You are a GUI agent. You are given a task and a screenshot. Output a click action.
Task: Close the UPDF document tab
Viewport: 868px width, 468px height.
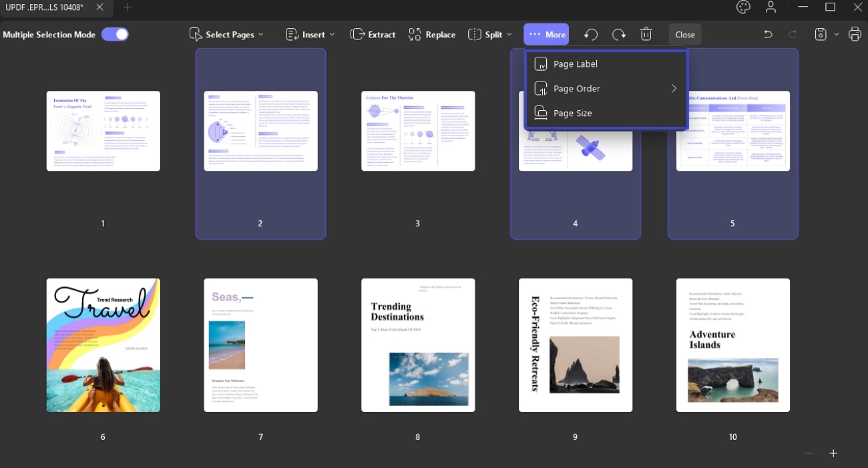[x=99, y=7]
